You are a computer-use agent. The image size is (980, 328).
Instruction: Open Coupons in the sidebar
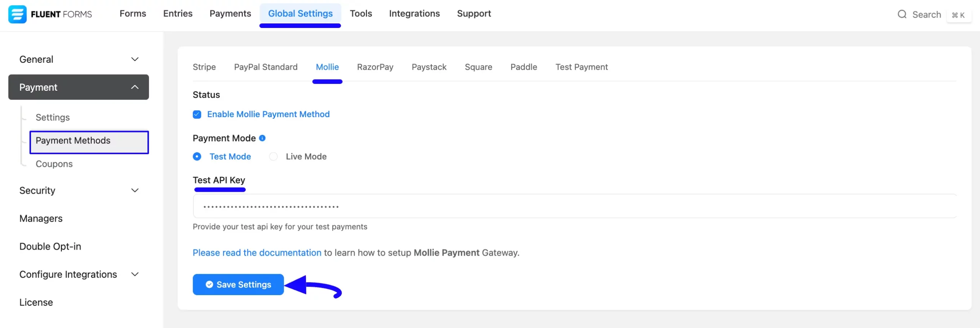[54, 164]
